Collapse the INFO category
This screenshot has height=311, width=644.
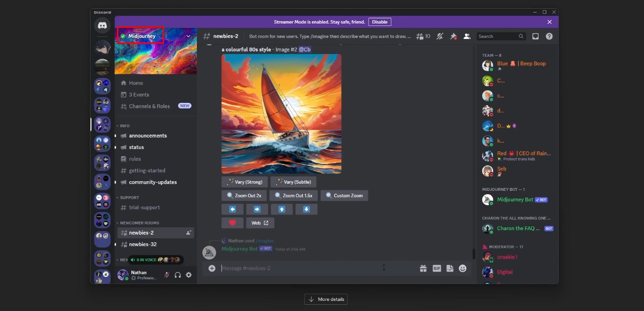(x=123, y=126)
